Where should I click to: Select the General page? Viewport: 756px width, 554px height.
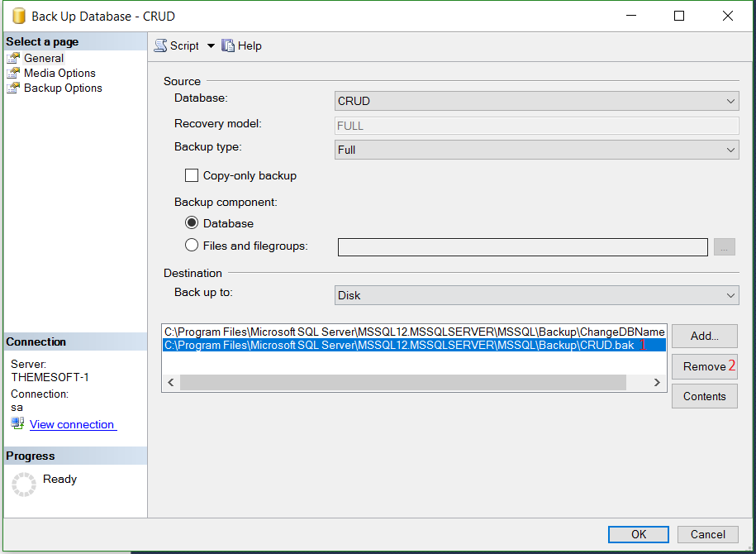point(44,58)
